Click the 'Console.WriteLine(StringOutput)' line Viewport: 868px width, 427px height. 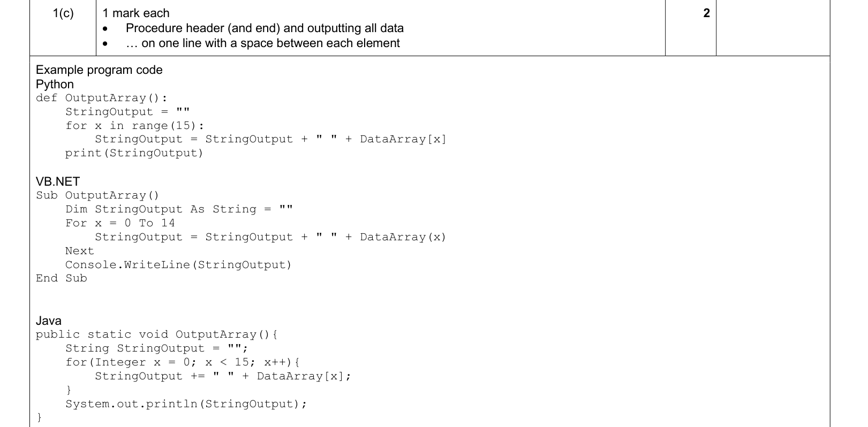coord(179,265)
